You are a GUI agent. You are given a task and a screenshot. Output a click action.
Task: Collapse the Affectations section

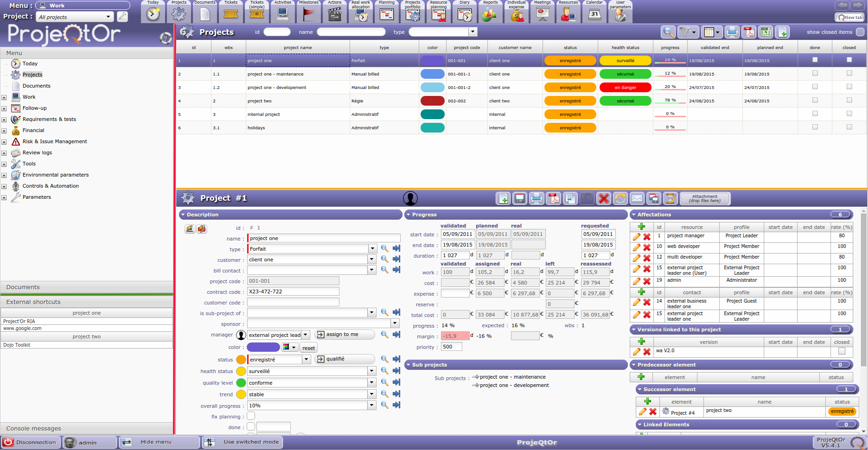click(634, 215)
